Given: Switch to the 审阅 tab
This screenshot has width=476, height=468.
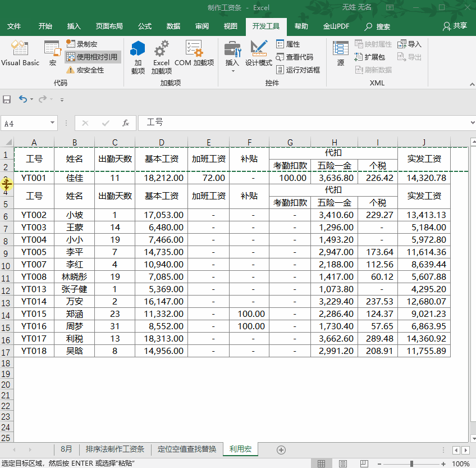Looking at the screenshot, I should coord(202,26).
